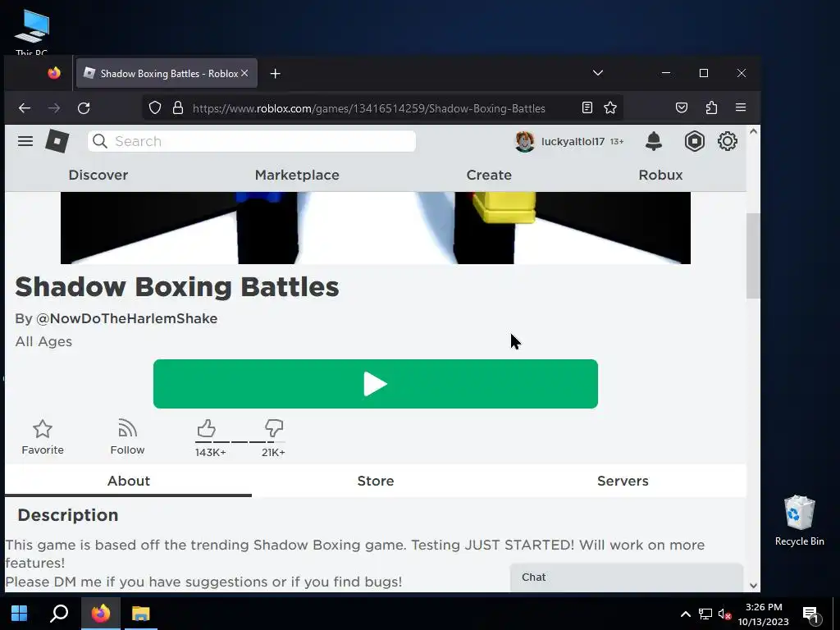Select the This PC desktop icon
Image resolution: width=840 pixels, height=630 pixels.
[x=32, y=31]
